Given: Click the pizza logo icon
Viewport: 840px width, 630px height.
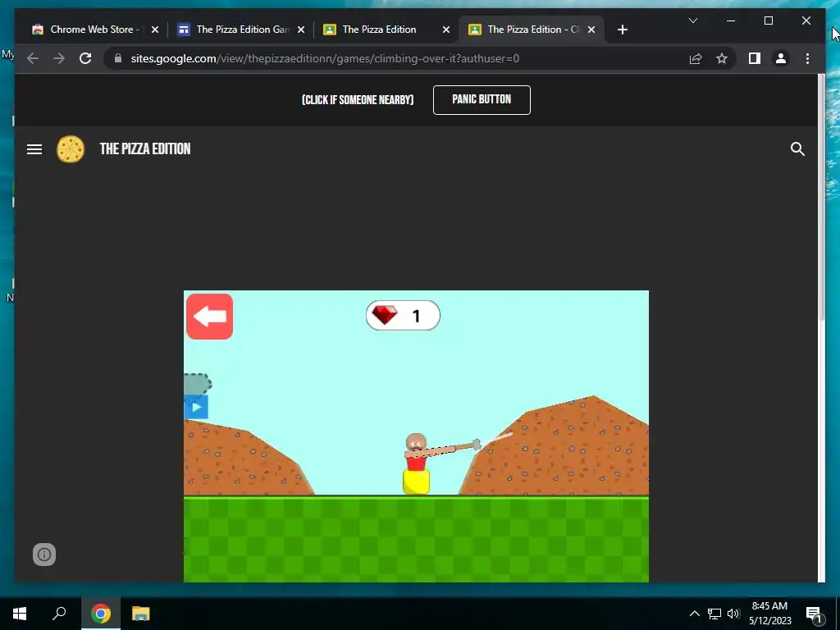Looking at the screenshot, I should point(71,149).
